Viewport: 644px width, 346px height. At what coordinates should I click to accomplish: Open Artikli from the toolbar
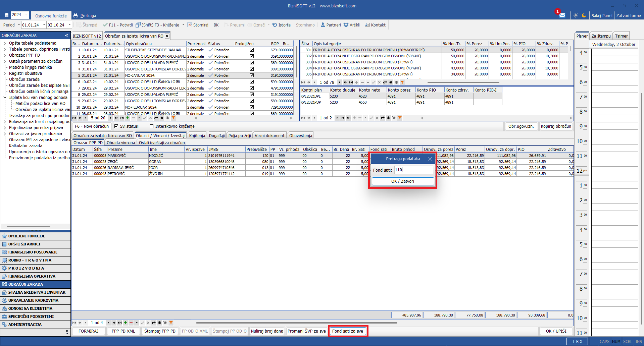(351, 25)
